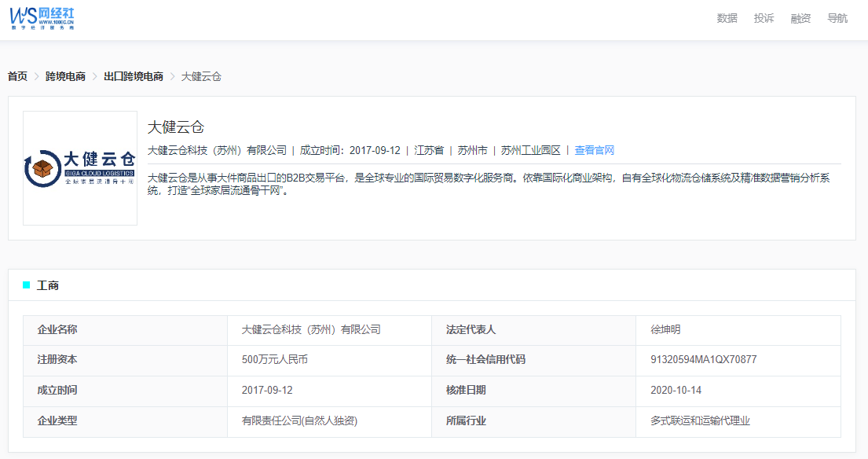The height and width of the screenshot is (459, 868).
Task: Click the 所属行业 label cell
Action: pos(533,421)
